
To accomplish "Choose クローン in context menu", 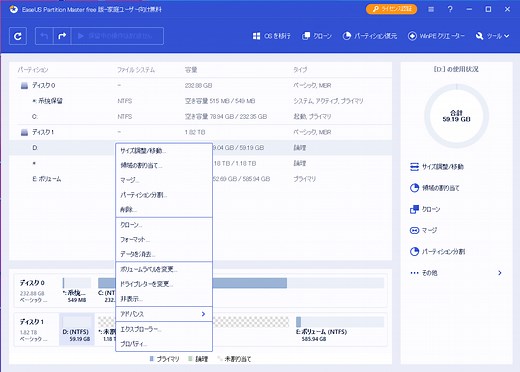I will click(164, 225).
